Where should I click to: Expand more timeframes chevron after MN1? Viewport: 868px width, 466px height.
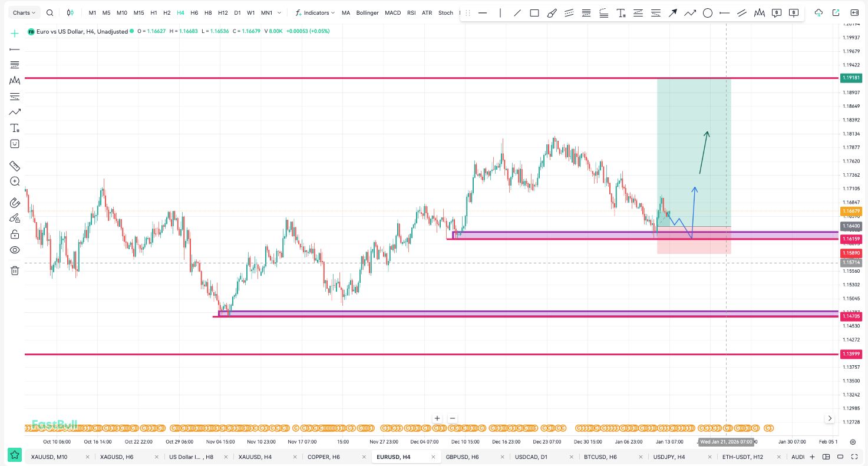(279, 13)
